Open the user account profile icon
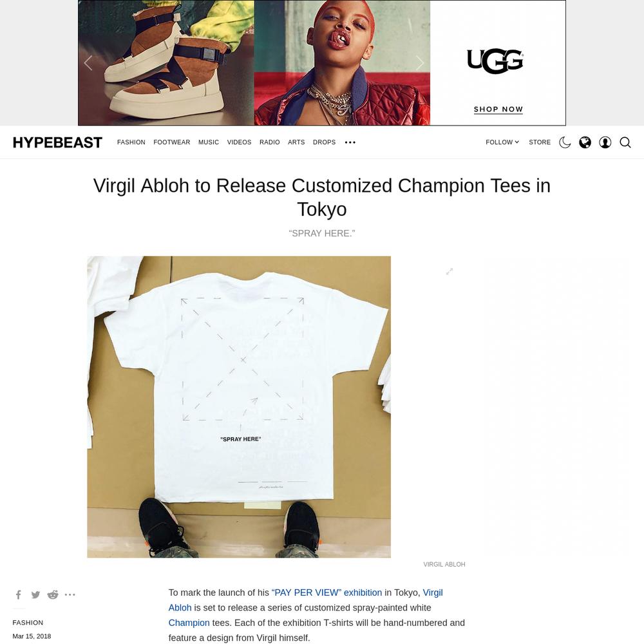This screenshot has width=644, height=644. click(x=605, y=142)
